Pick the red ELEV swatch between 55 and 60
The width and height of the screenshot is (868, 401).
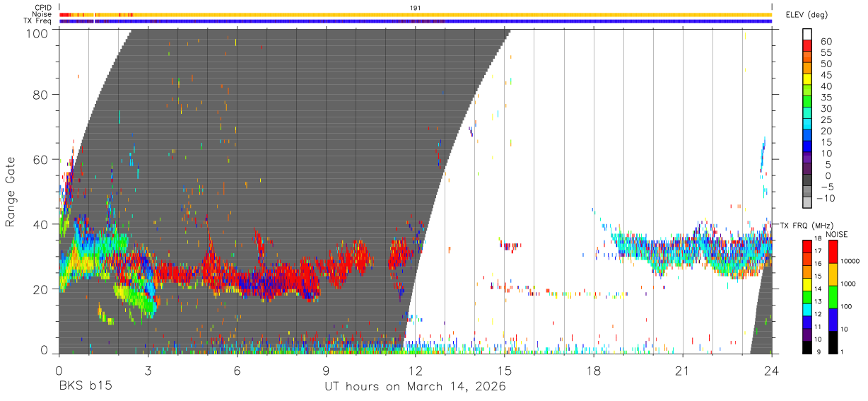tap(808, 46)
